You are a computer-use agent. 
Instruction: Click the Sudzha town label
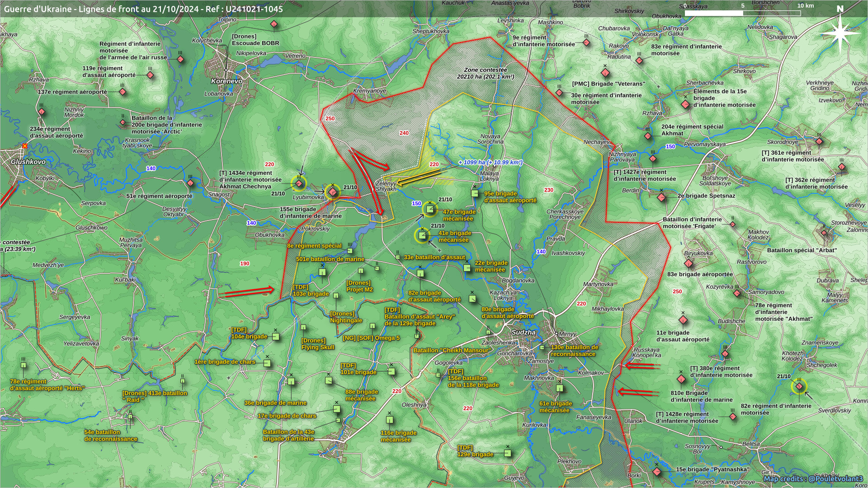tap(524, 332)
